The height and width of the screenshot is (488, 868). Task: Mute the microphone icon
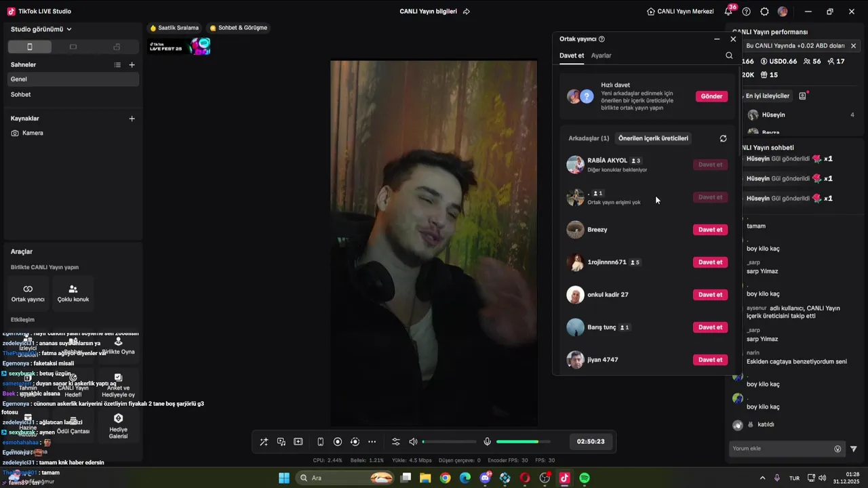[x=487, y=442]
